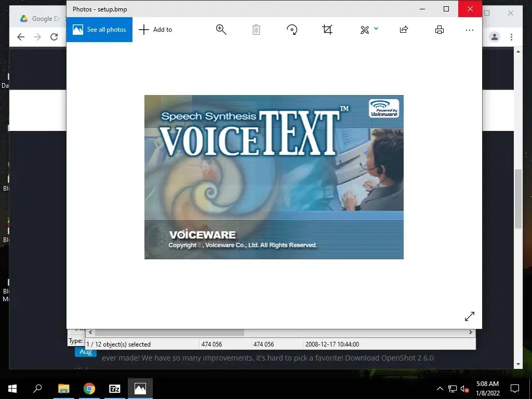Image resolution: width=532 pixels, height=399 pixels.
Task: Open the See more ellipsis menu
Action: (x=470, y=30)
